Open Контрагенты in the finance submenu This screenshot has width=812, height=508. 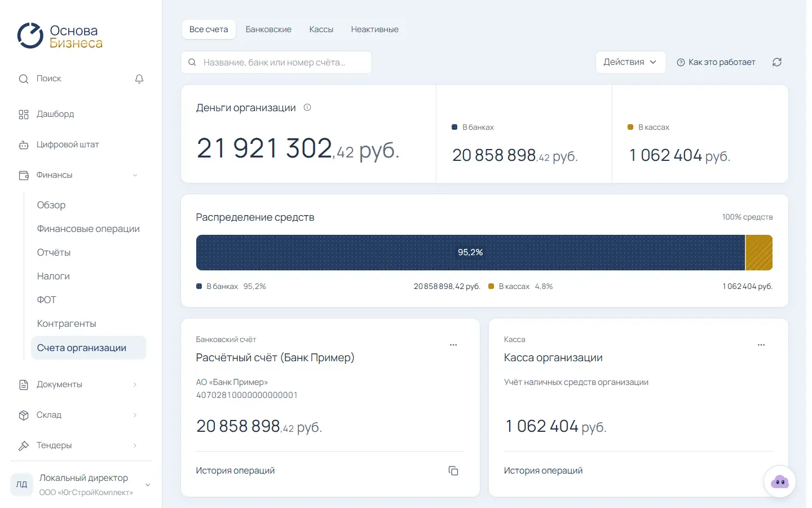click(x=67, y=323)
